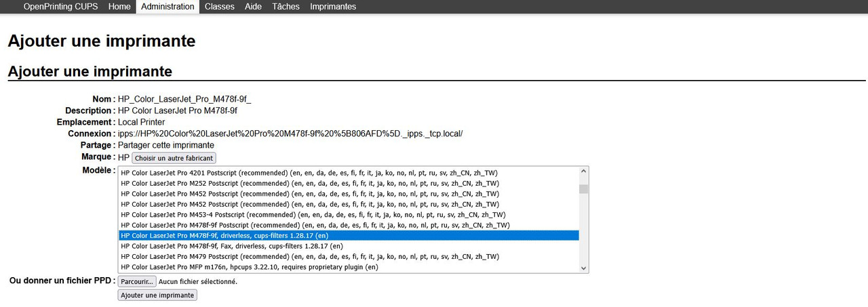Select the Administration tab
This screenshot has height=307, width=868.
tap(168, 7)
